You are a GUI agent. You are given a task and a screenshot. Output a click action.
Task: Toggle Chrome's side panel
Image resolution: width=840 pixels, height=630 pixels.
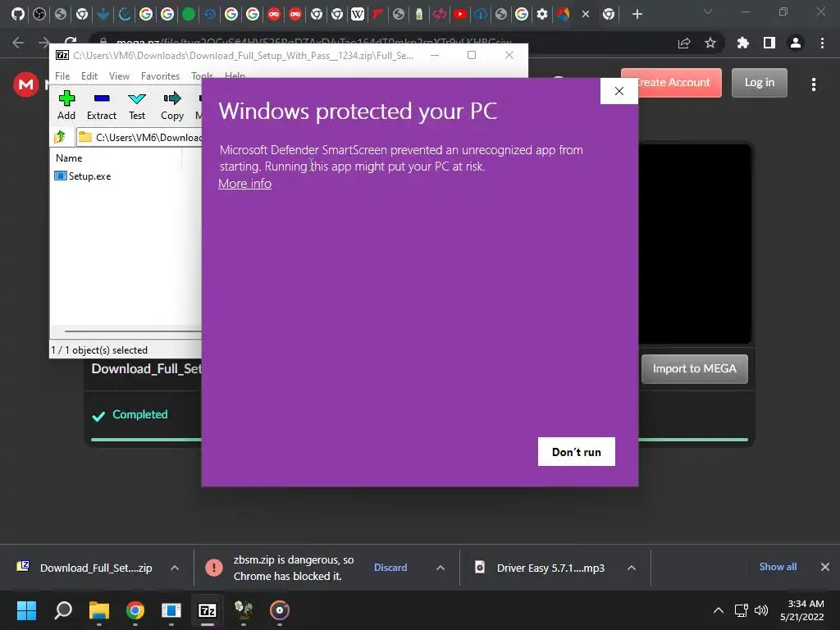(769, 43)
